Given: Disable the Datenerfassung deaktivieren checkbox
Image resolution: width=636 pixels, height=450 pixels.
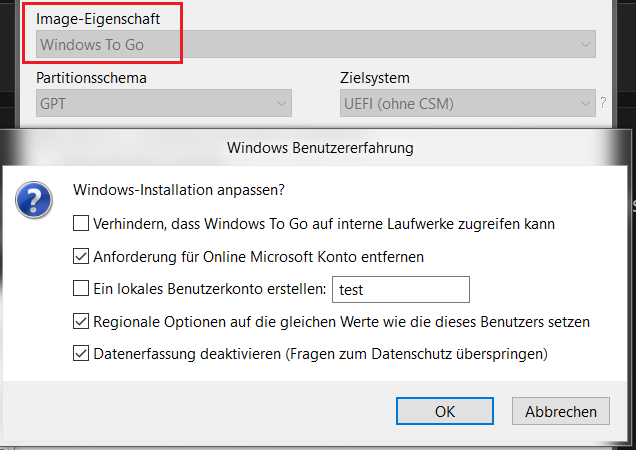Looking at the screenshot, I should click(x=81, y=353).
